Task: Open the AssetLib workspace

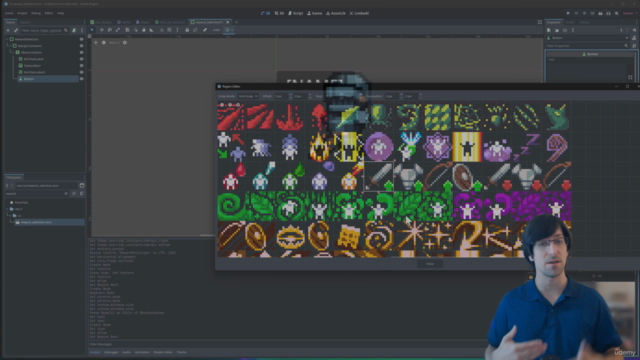Action: 336,13
